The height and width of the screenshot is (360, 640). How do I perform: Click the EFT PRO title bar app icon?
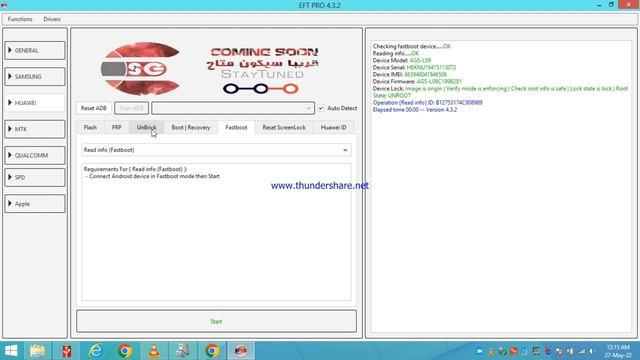(4, 5)
